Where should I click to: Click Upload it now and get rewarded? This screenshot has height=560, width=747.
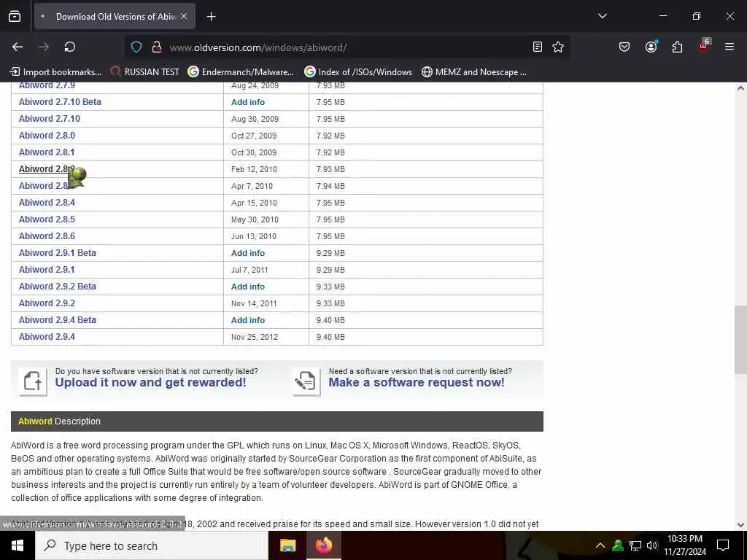[150, 382]
